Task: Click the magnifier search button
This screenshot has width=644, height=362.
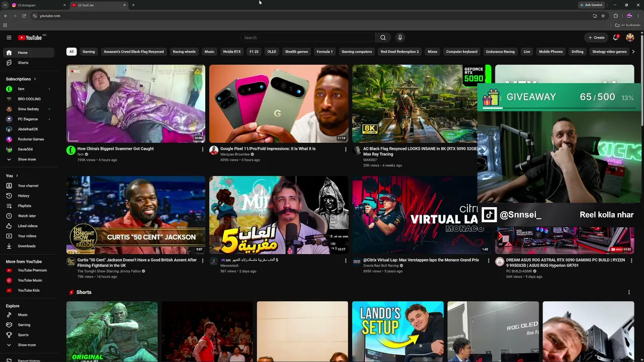Action: pos(383,38)
